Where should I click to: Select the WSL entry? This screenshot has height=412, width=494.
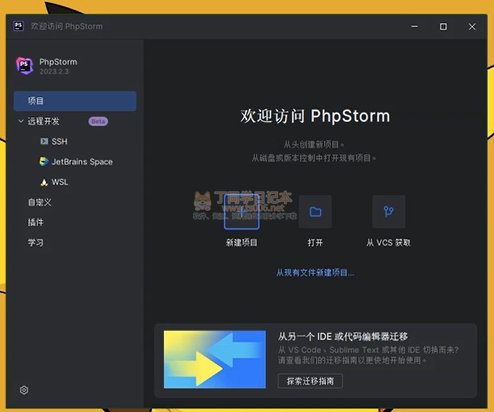coord(60,182)
